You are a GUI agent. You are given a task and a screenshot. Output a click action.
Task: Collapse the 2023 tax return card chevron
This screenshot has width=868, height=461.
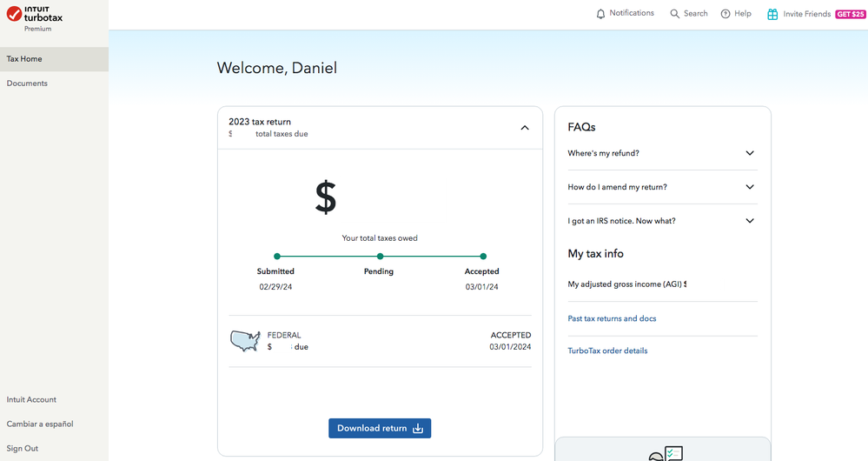(x=525, y=128)
